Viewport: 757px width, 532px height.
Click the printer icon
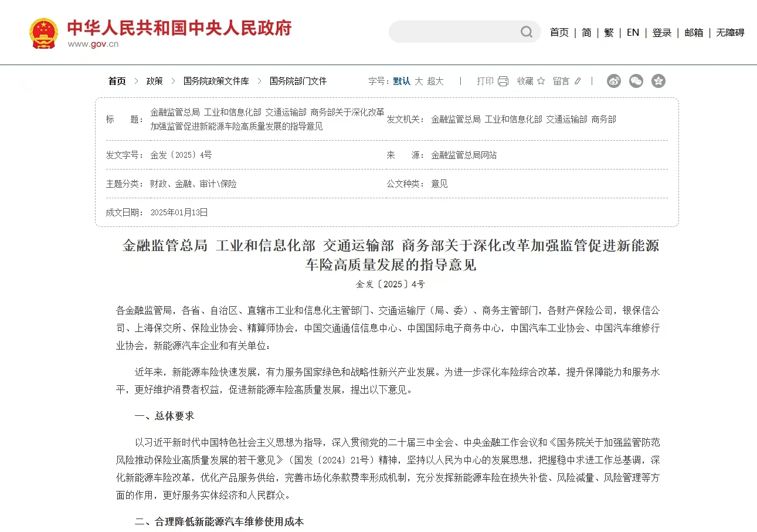coord(503,82)
